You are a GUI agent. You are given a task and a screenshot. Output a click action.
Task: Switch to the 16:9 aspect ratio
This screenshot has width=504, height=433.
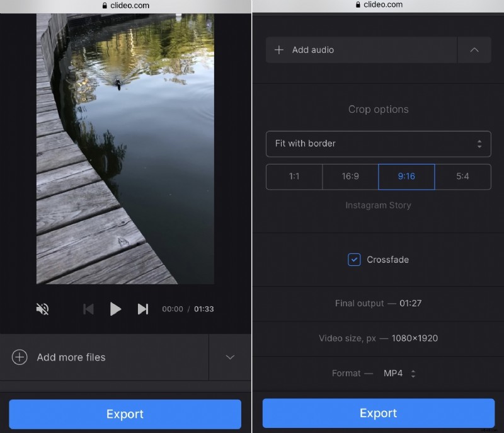(350, 176)
